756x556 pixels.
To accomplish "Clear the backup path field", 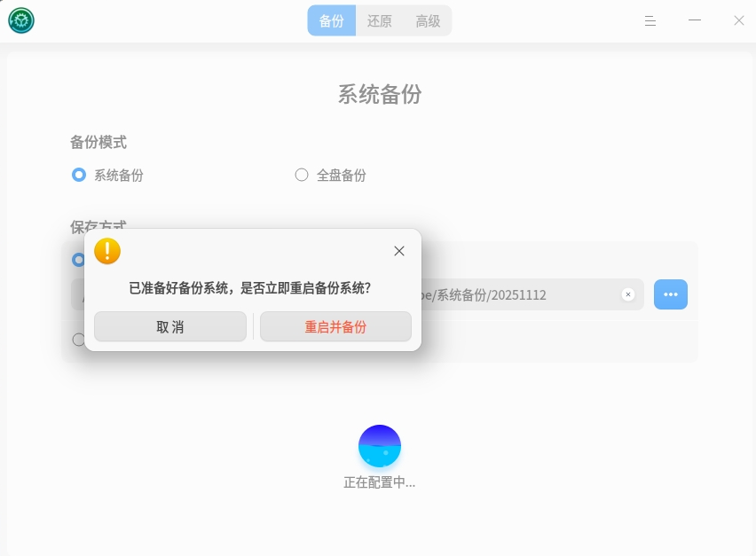I will click(627, 294).
